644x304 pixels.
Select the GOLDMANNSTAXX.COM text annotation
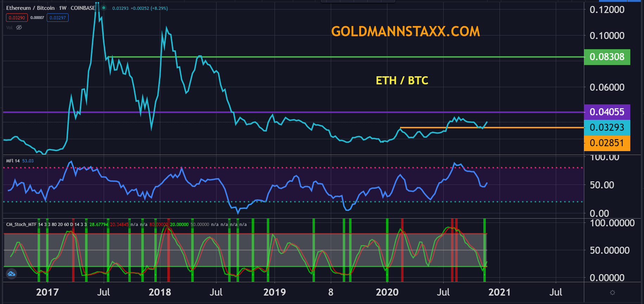405,32
